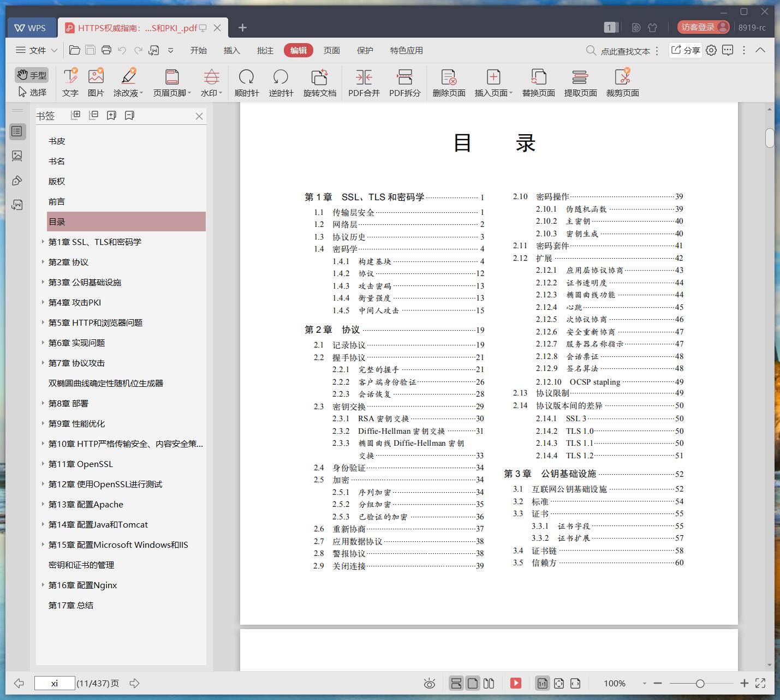Choose the Select tool (选择)

pyautogui.click(x=32, y=92)
